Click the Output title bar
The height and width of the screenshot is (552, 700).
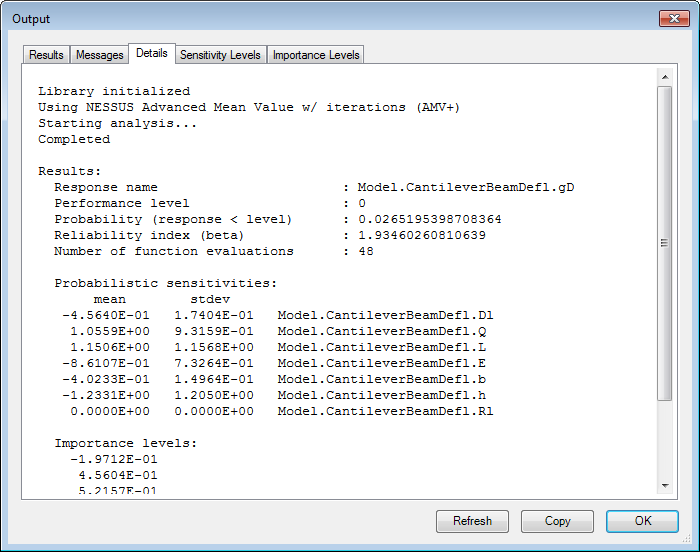[x=300, y=19]
